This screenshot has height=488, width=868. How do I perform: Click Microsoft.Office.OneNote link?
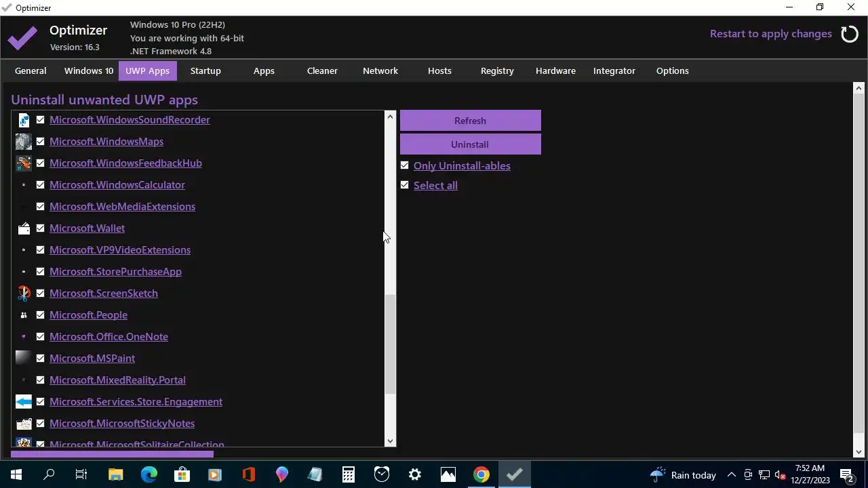coord(108,337)
